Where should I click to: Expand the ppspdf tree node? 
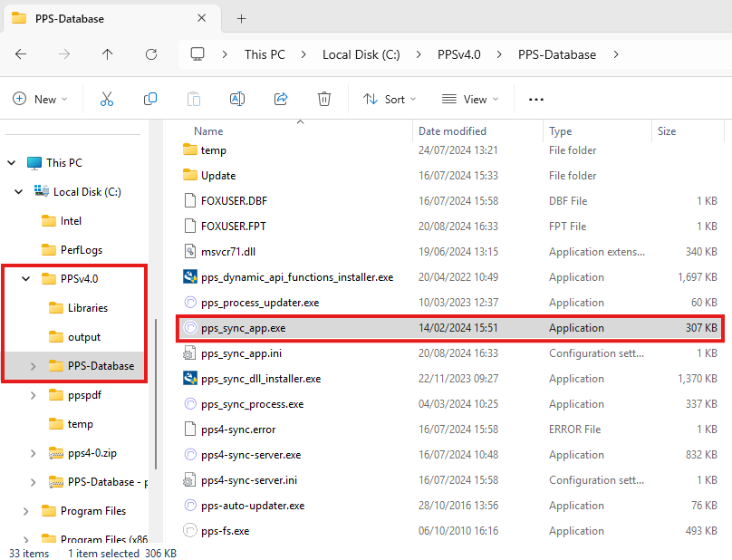pyautogui.click(x=34, y=395)
